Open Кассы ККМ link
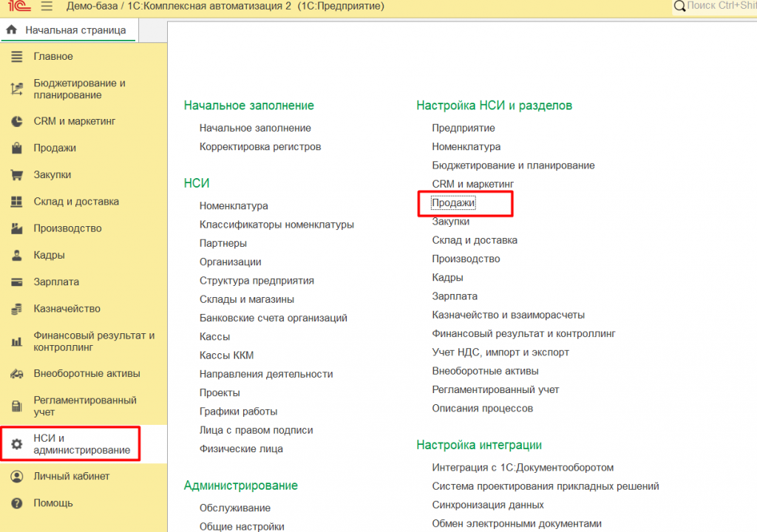 (x=226, y=355)
